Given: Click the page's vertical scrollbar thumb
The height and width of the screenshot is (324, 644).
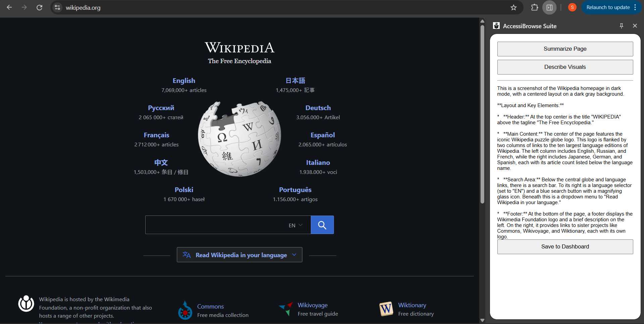Looking at the screenshot, I should [x=482, y=114].
